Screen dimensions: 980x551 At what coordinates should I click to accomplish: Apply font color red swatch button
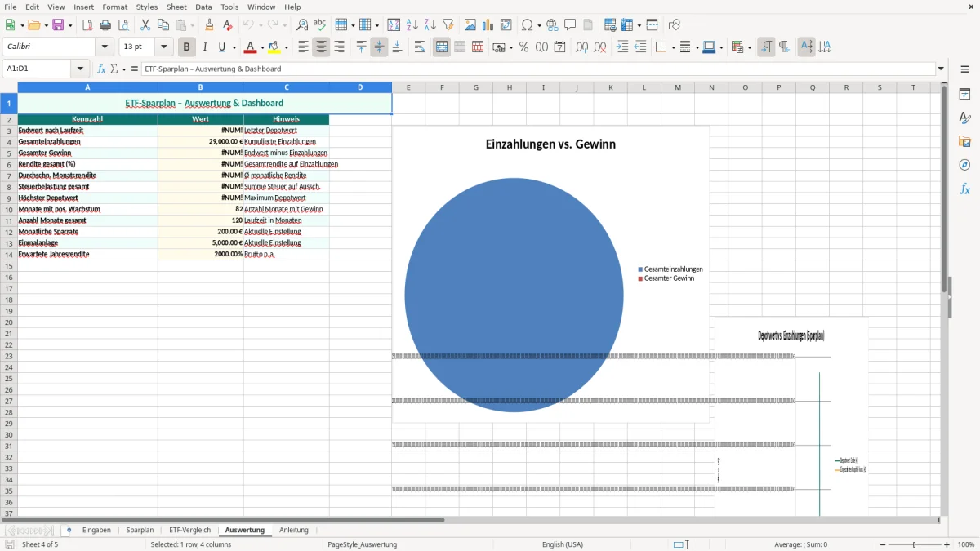coord(250,47)
